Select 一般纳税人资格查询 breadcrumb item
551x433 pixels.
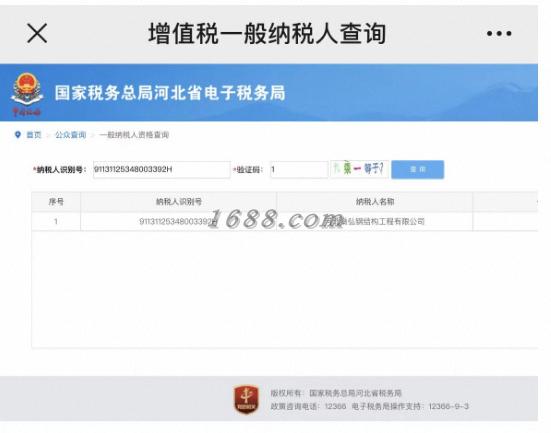[134, 135]
